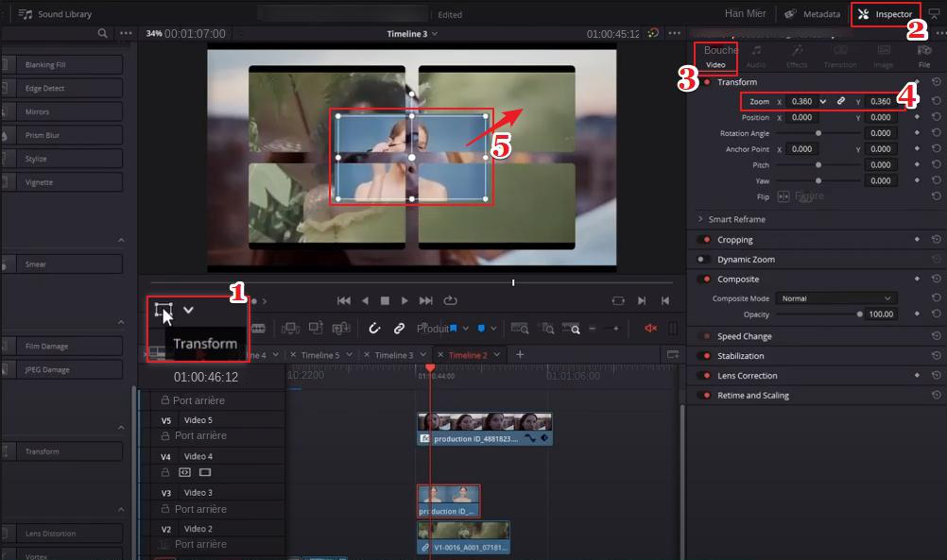The height and width of the screenshot is (560, 947).
Task: Click the Flip horizontal icon
Action: (783, 196)
